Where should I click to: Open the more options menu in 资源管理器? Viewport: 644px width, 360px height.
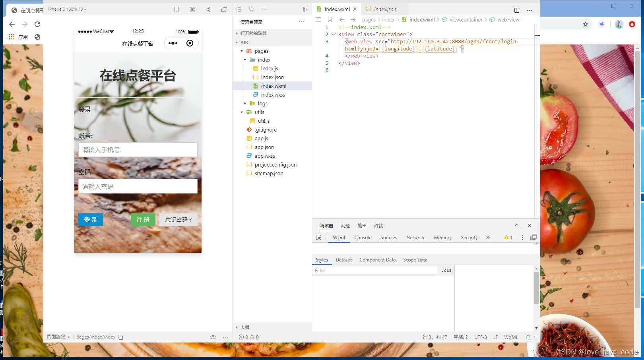(x=301, y=22)
